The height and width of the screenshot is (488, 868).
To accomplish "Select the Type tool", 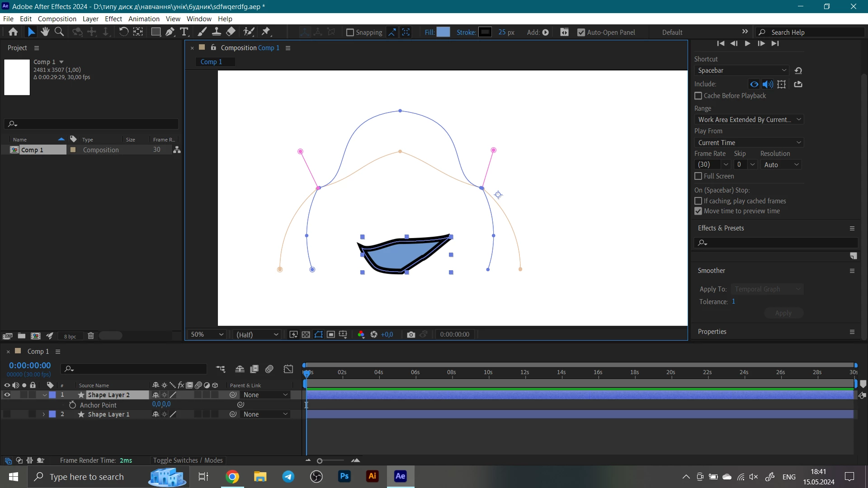I will click(x=184, y=32).
